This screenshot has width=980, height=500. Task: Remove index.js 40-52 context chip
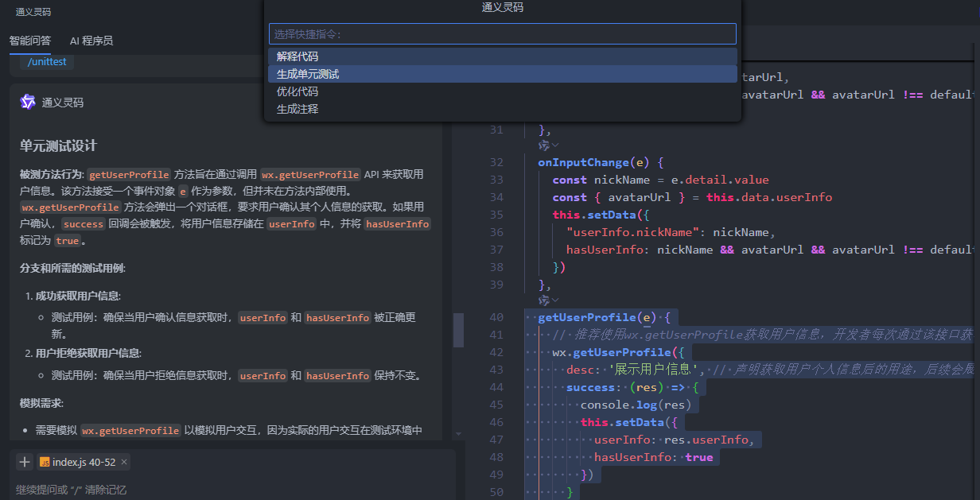[124, 462]
